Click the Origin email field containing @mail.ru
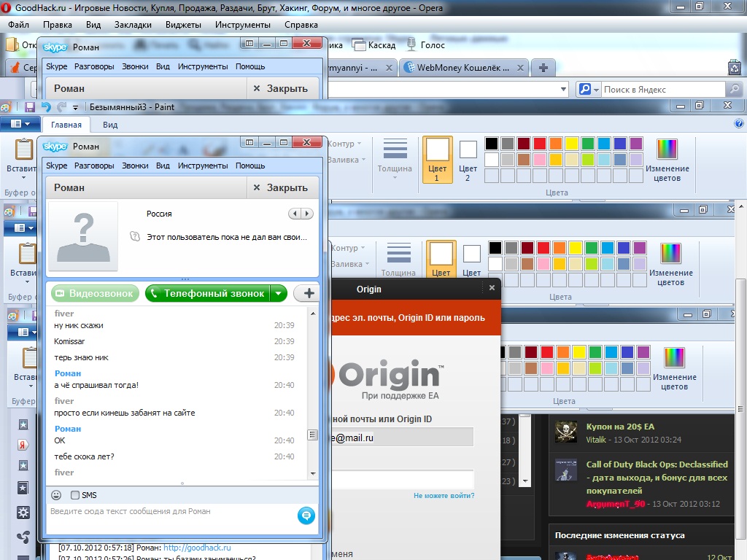 [x=403, y=437]
